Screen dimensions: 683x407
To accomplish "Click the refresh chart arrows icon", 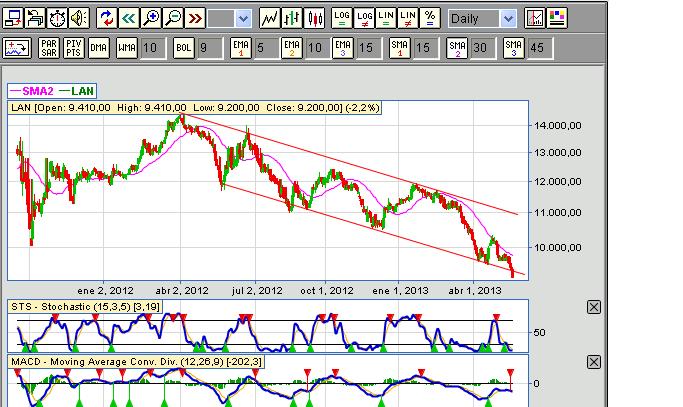I will pos(107,18).
